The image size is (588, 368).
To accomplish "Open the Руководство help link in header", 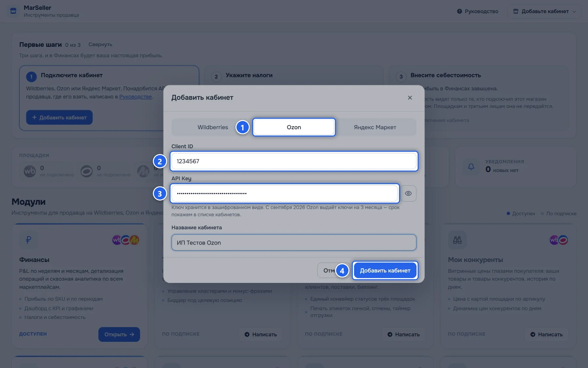I will 478,11.
